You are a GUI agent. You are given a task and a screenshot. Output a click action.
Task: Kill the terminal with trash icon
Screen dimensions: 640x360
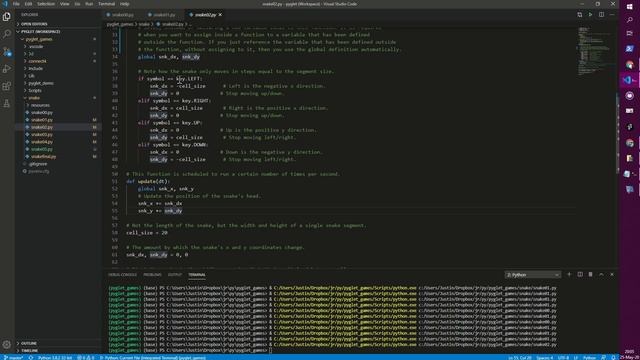tap(591, 275)
